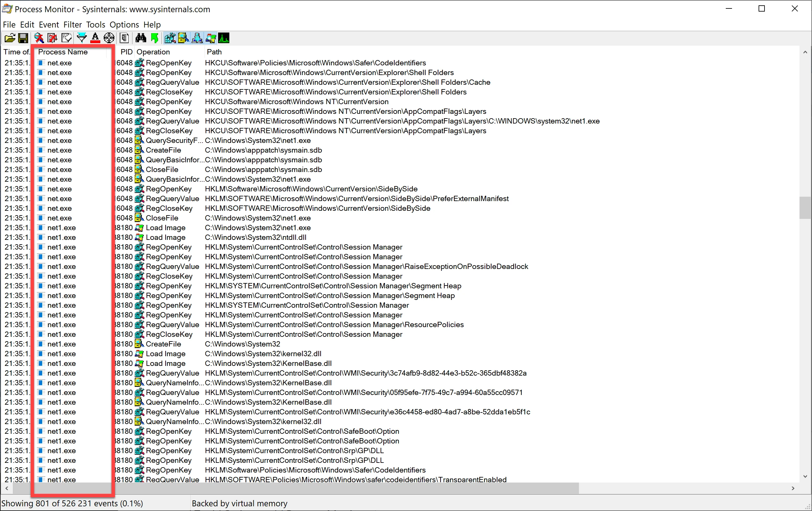
Task: Click the vertical scrollbar up arrow
Action: coord(805,52)
